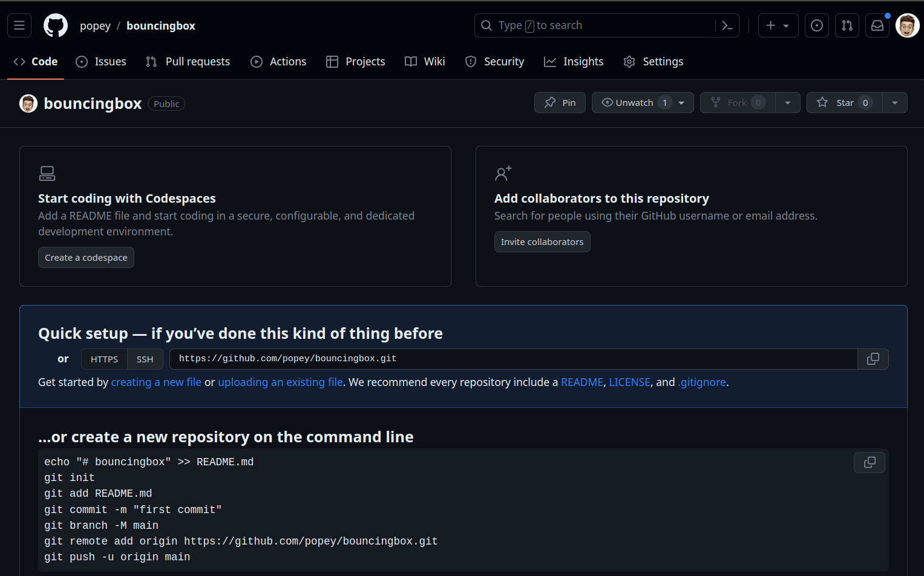Click the Public visibility badge
Image resolution: width=924 pixels, height=576 pixels.
166,104
